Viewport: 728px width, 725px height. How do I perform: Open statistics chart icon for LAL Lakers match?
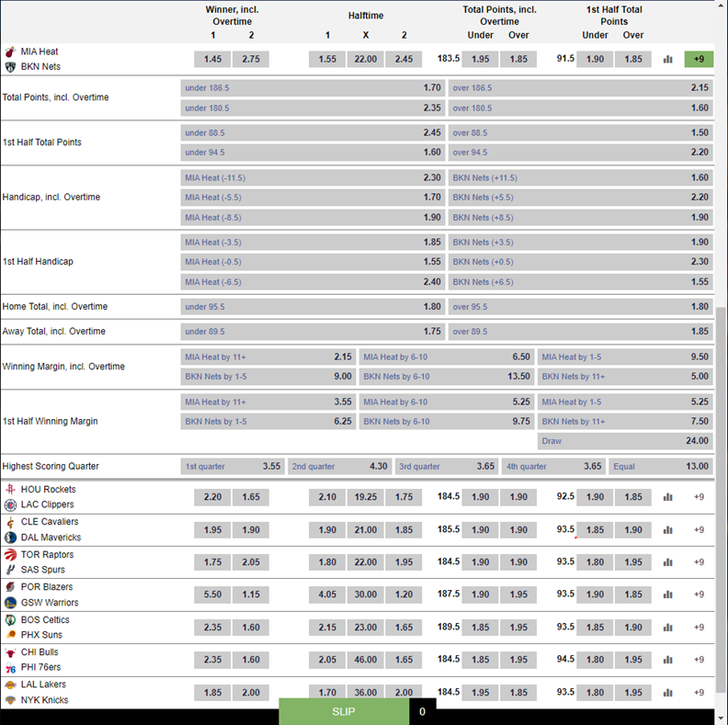pos(667,693)
